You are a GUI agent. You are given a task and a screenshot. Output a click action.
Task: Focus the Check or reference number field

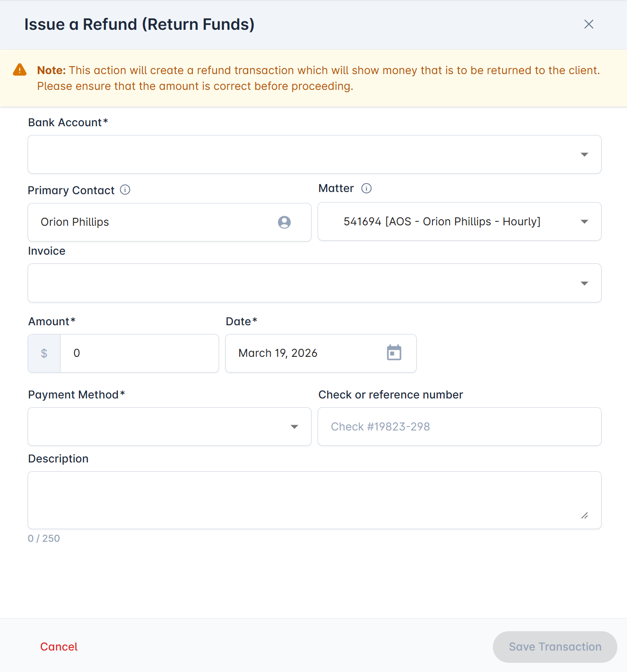[x=459, y=427]
